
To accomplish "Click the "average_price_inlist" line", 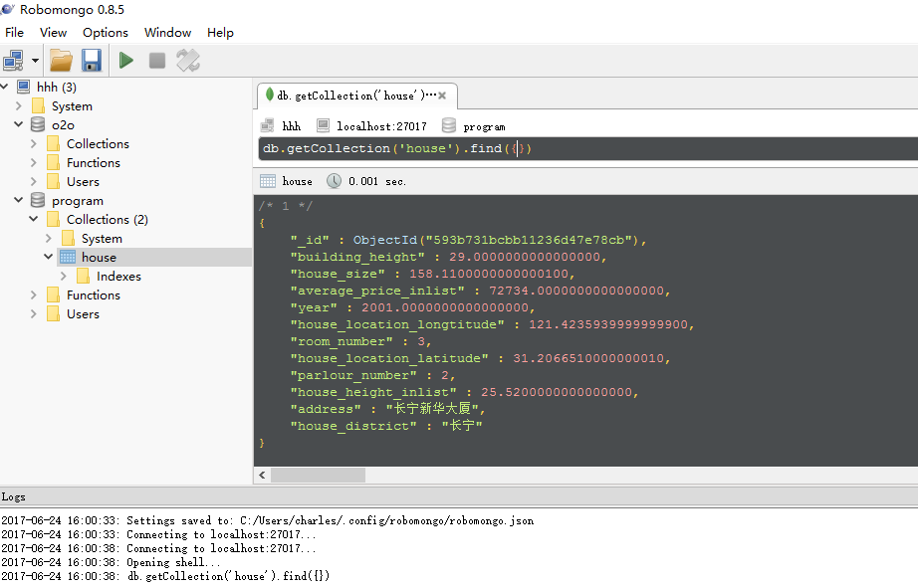I will coord(481,291).
